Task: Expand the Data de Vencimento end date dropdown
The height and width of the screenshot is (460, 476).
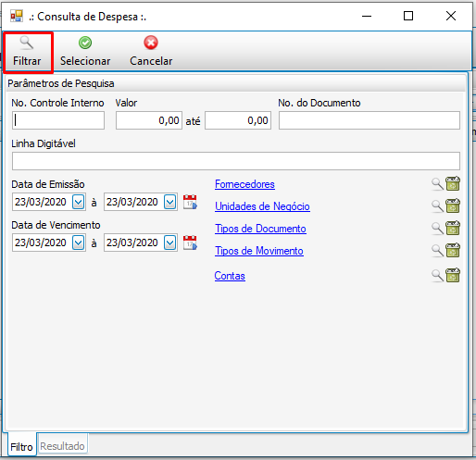Action: click(170, 242)
